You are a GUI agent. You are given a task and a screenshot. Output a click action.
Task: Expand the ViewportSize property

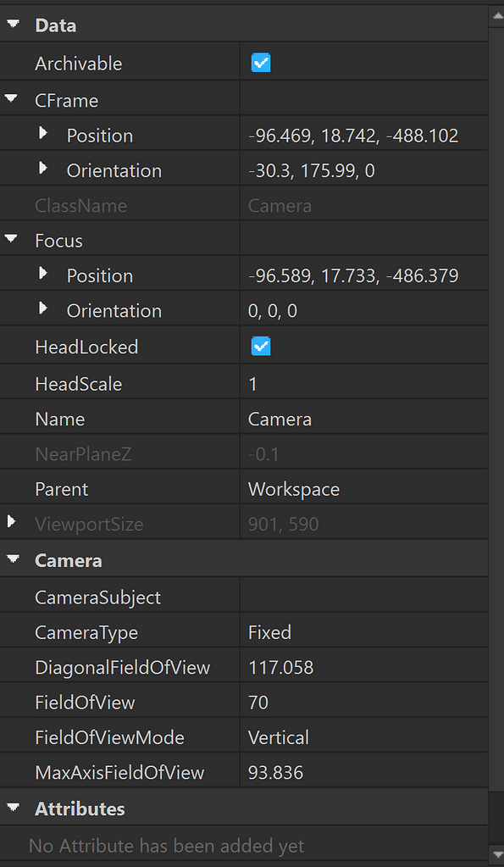tap(8, 524)
